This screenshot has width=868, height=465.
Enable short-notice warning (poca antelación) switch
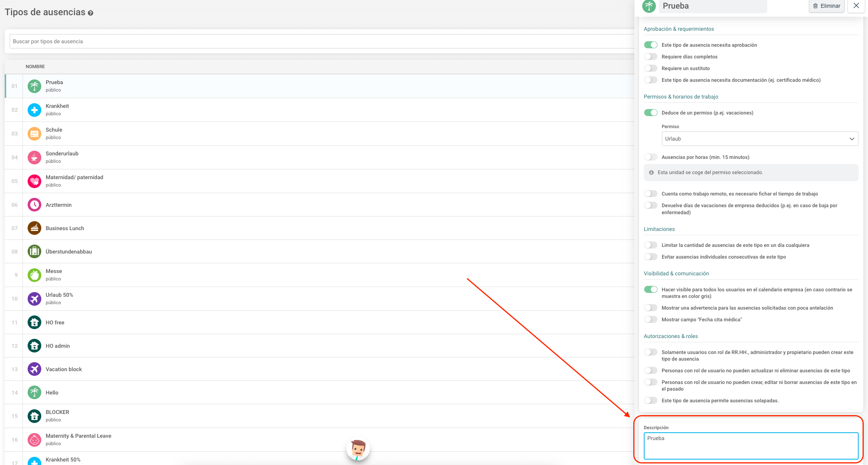click(651, 308)
